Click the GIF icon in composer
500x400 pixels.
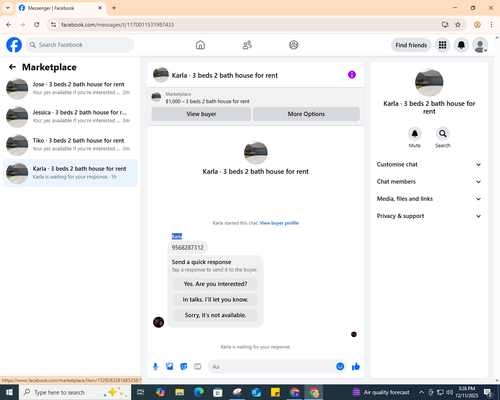198,367
